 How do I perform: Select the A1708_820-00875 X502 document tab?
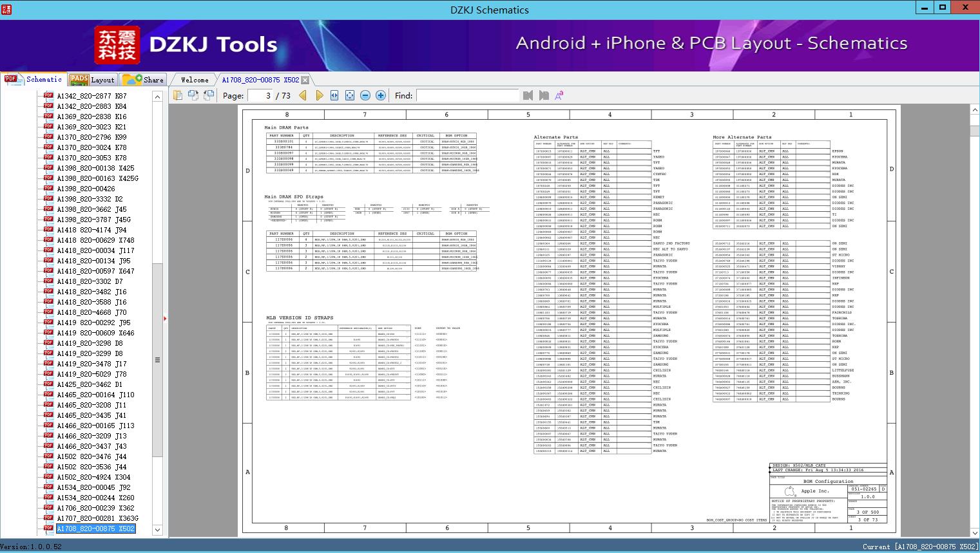click(260, 80)
